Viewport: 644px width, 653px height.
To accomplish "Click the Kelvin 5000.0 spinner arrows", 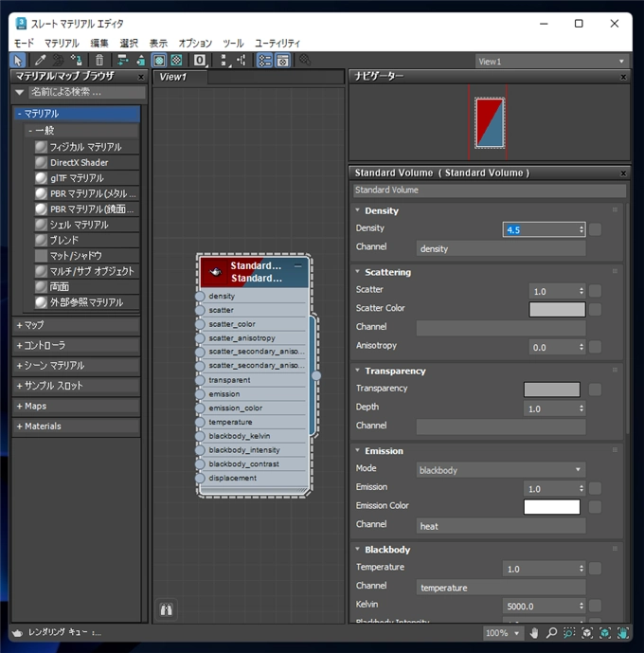I will click(581, 606).
